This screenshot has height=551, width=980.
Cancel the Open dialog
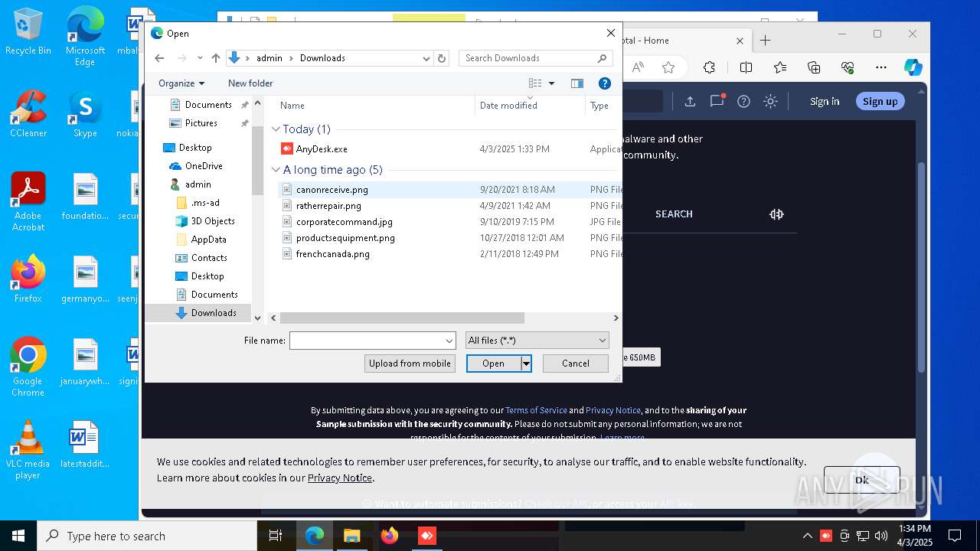(x=576, y=364)
